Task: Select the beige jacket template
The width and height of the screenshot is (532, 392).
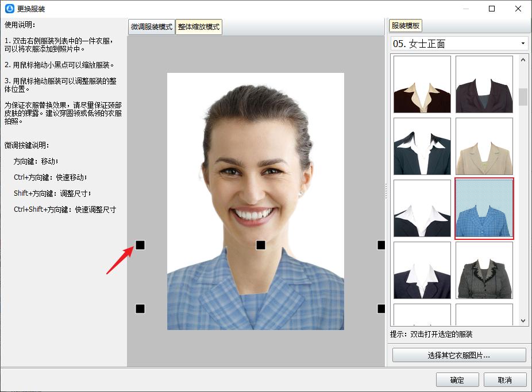Action: tap(484, 146)
